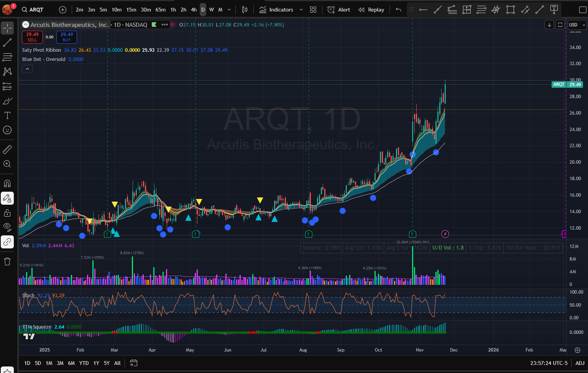Image resolution: width=588 pixels, height=373 pixels.
Task: Remove drawings with the trash icon
Action: point(7,261)
